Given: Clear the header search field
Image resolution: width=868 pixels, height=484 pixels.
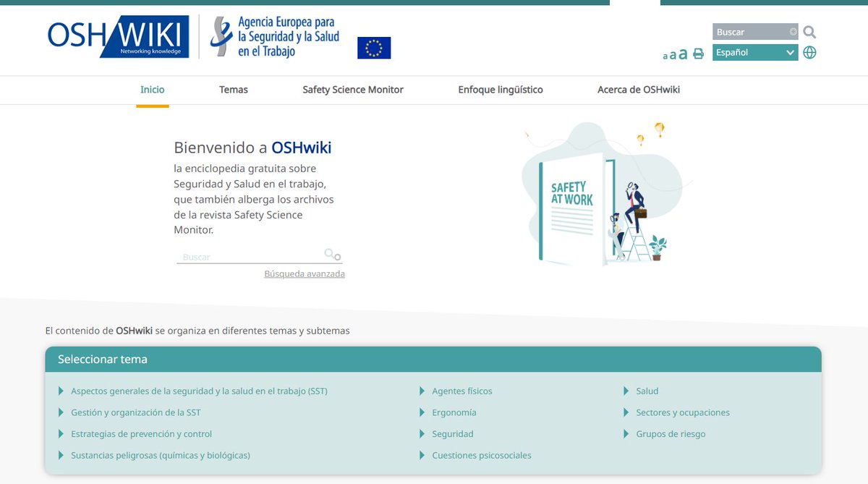Looking at the screenshot, I should click(x=793, y=31).
